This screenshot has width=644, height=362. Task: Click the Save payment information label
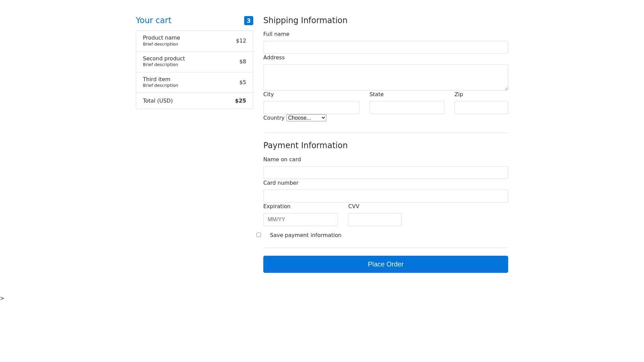tap(306, 235)
